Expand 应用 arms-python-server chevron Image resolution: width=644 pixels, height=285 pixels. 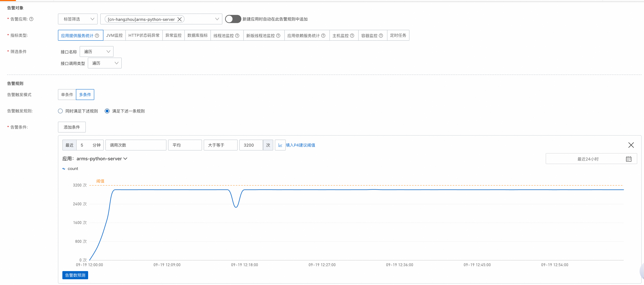126,159
